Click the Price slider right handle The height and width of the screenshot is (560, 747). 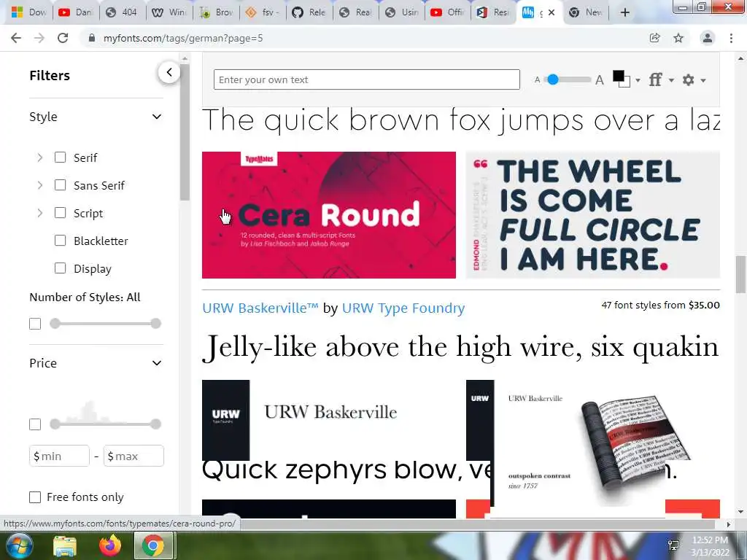pyautogui.click(x=155, y=424)
